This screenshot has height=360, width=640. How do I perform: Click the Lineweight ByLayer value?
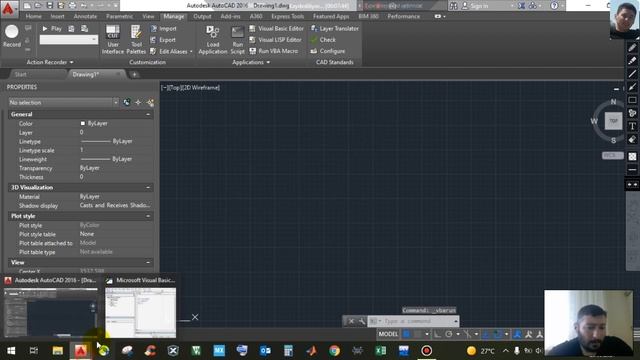[x=107, y=159]
